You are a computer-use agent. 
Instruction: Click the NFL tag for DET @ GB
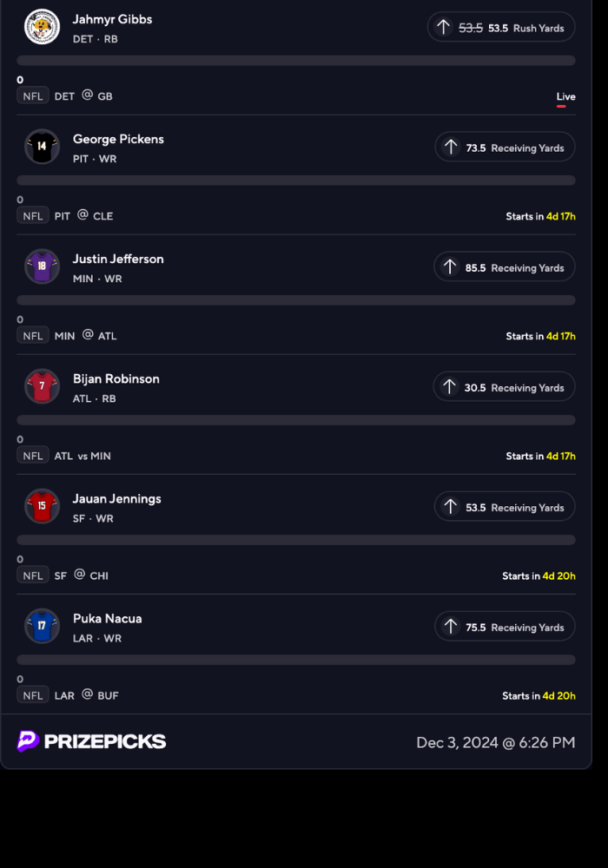[33, 95]
